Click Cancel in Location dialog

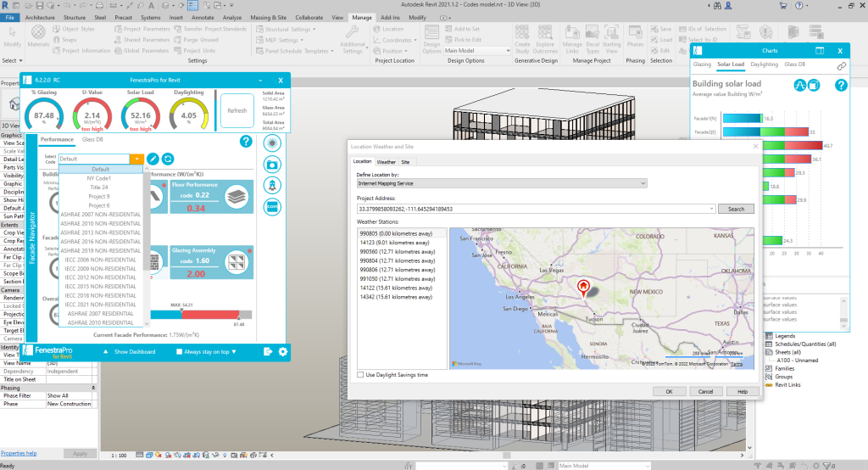click(x=705, y=391)
